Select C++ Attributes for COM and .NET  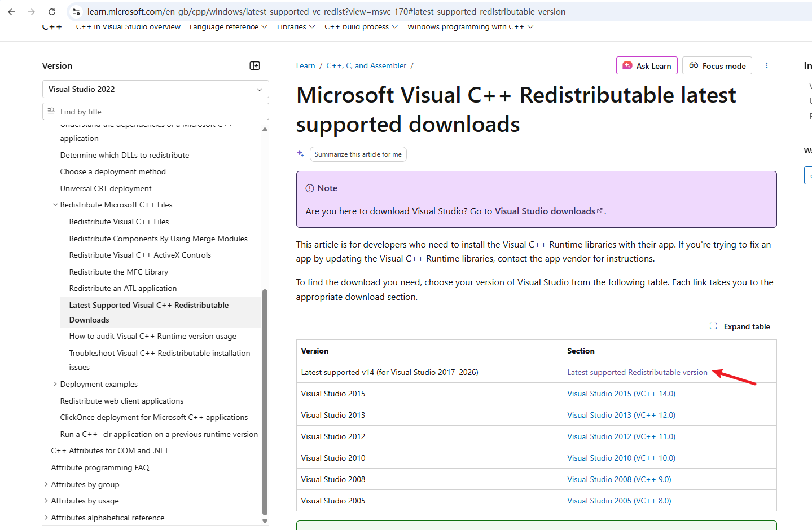coord(110,450)
